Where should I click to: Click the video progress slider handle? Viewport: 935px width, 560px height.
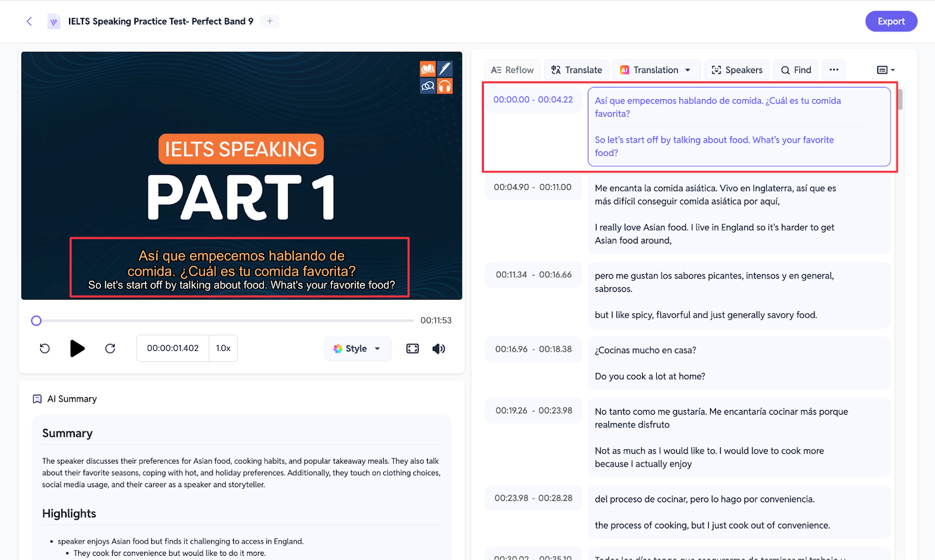pos(36,321)
